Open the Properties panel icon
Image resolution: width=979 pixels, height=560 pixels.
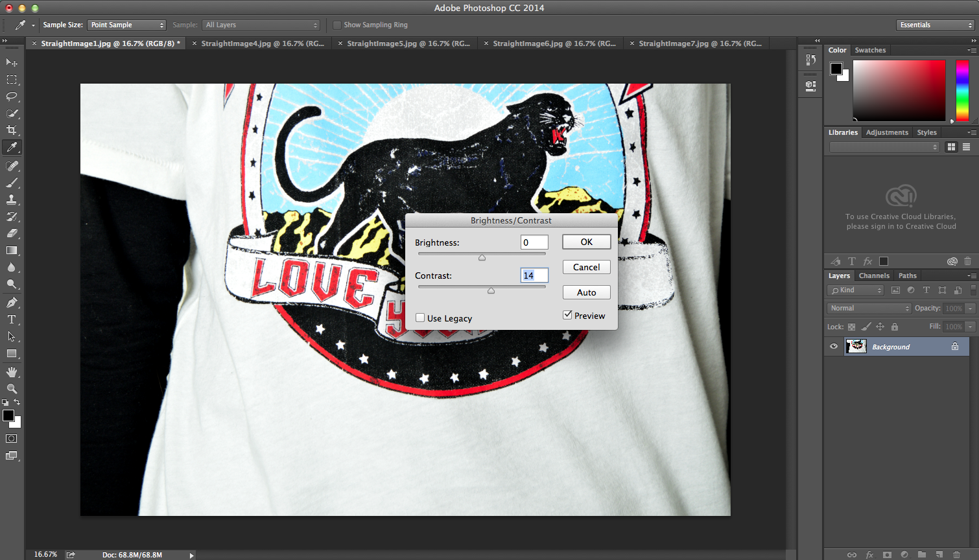coord(810,86)
